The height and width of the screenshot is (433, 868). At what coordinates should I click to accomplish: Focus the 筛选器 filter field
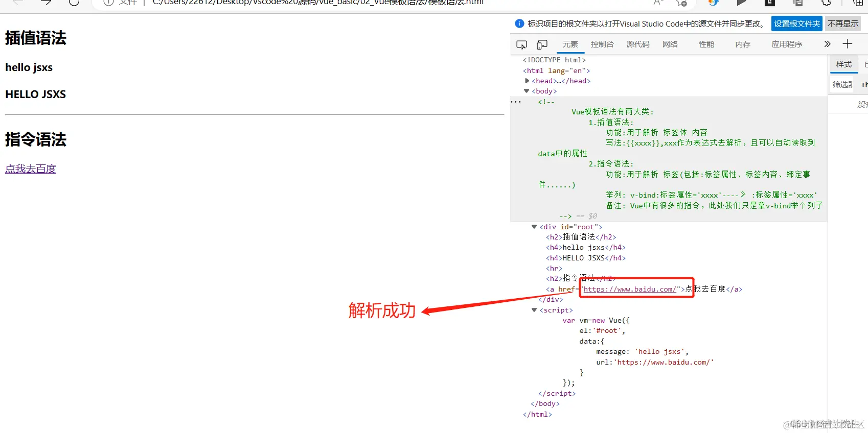[x=842, y=85]
